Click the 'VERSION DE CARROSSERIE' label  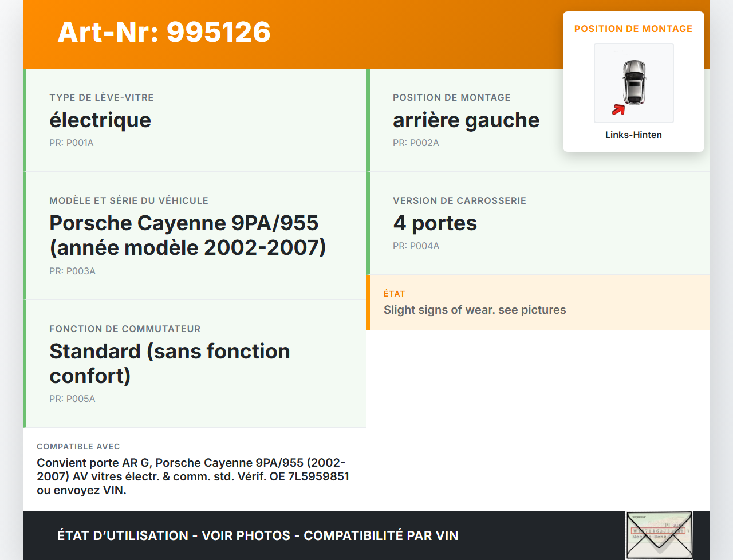point(459,201)
